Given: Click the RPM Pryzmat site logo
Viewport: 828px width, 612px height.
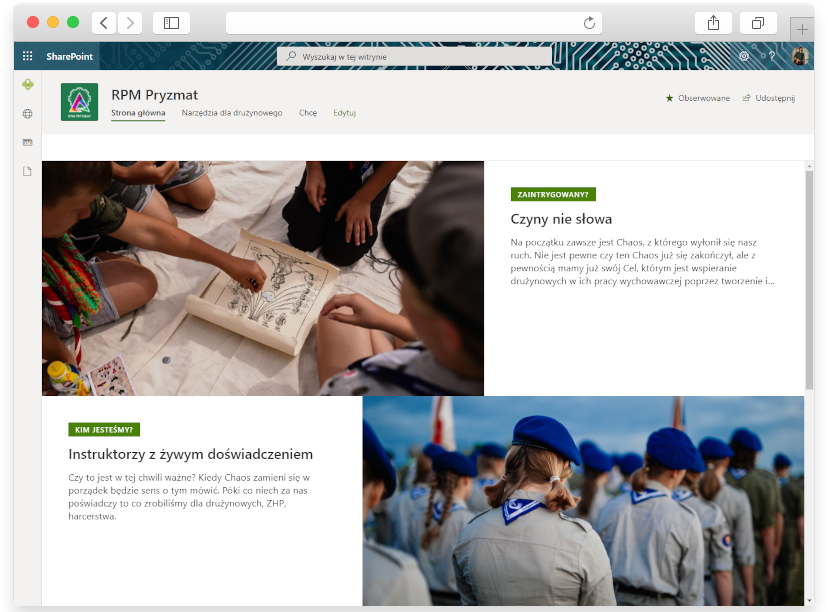Looking at the screenshot, I should (x=80, y=102).
